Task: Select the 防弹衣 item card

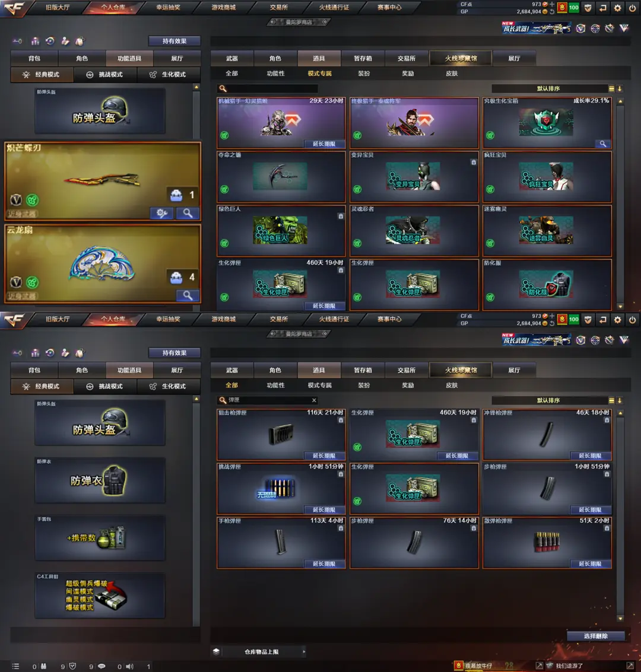Action: pos(100,480)
